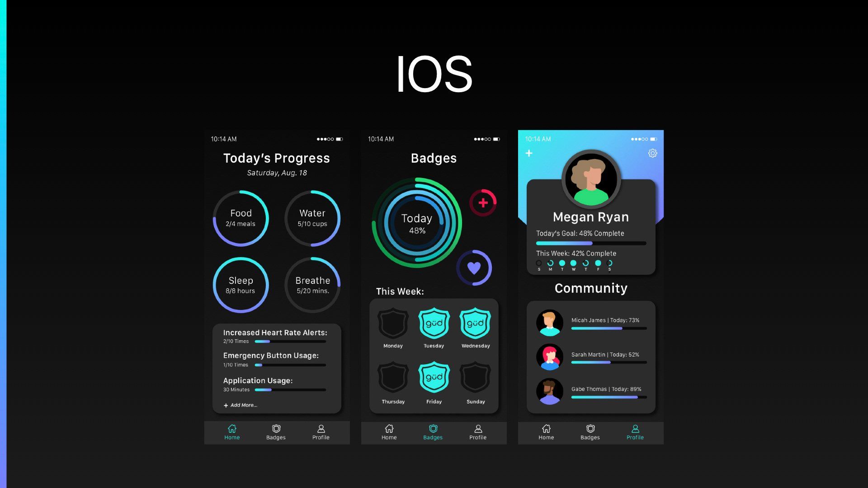Expand the Application Usage tracker
868x488 pixels.
pos(258,380)
